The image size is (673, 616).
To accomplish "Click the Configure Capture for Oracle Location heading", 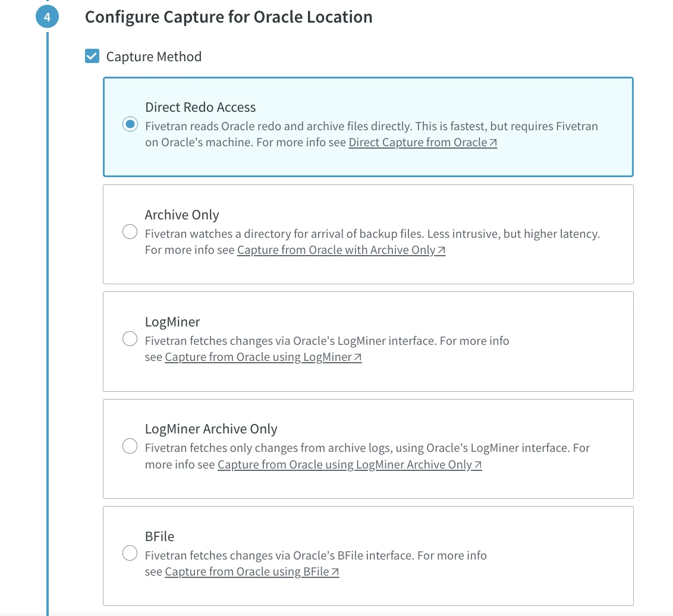I will 228,17.
